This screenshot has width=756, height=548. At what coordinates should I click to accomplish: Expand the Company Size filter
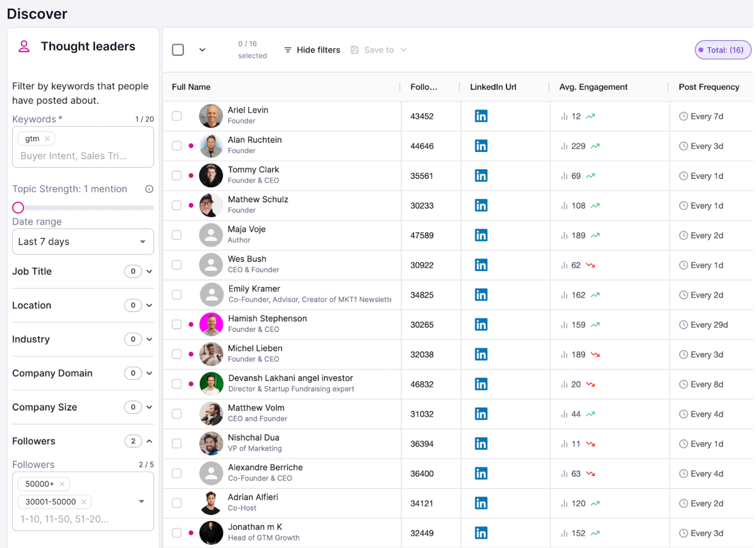pyautogui.click(x=149, y=407)
